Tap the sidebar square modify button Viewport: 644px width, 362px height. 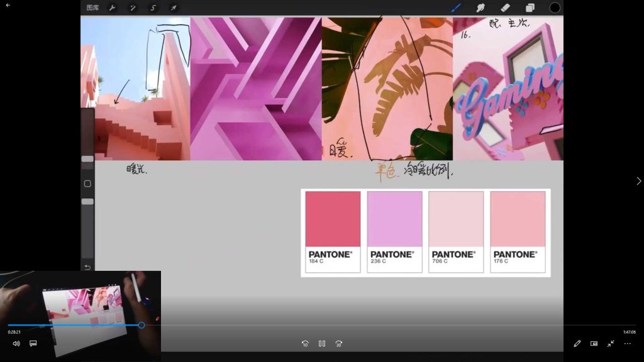87,184
